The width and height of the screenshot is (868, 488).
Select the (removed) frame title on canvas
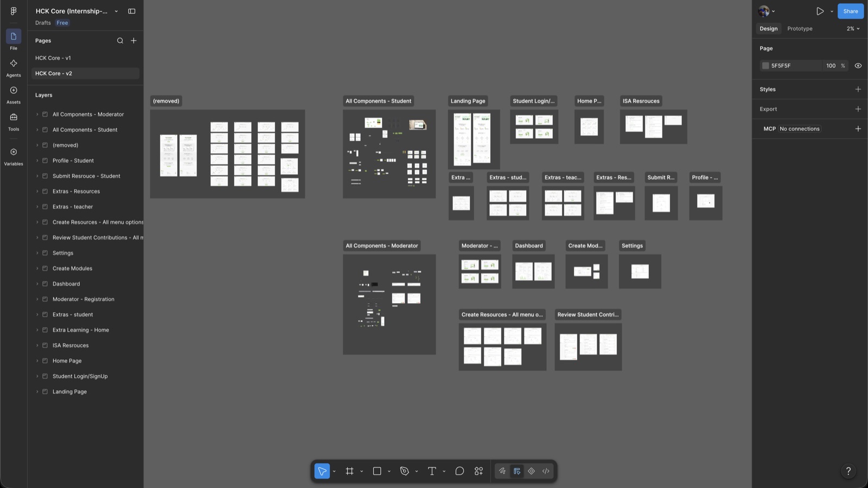point(166,101)
